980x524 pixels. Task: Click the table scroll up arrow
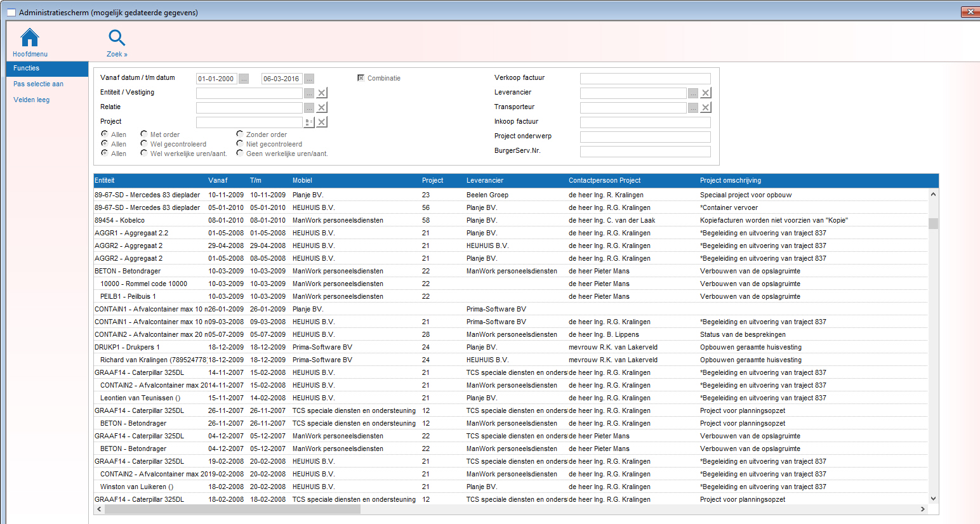[933, 194]
